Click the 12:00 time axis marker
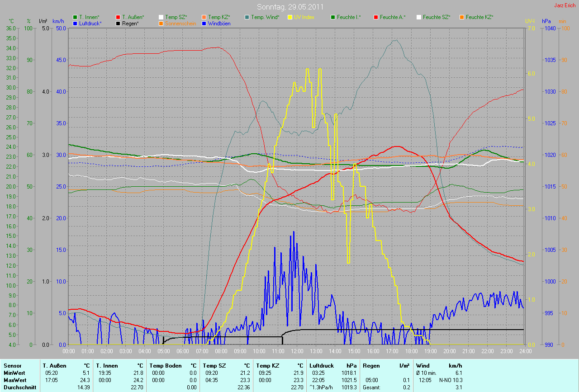579x392 pixels. [x=297, y=351]
